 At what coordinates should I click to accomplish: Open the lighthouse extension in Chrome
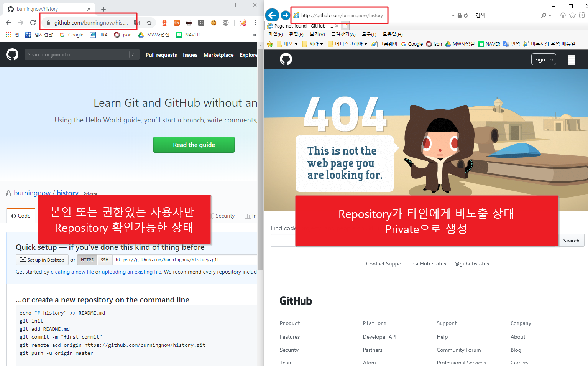click(x=164, y=23)
